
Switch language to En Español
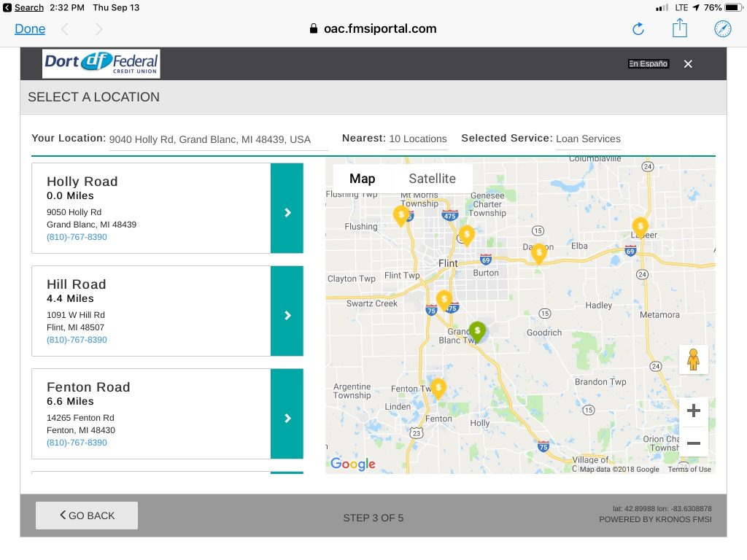click(x=648, y=64)
